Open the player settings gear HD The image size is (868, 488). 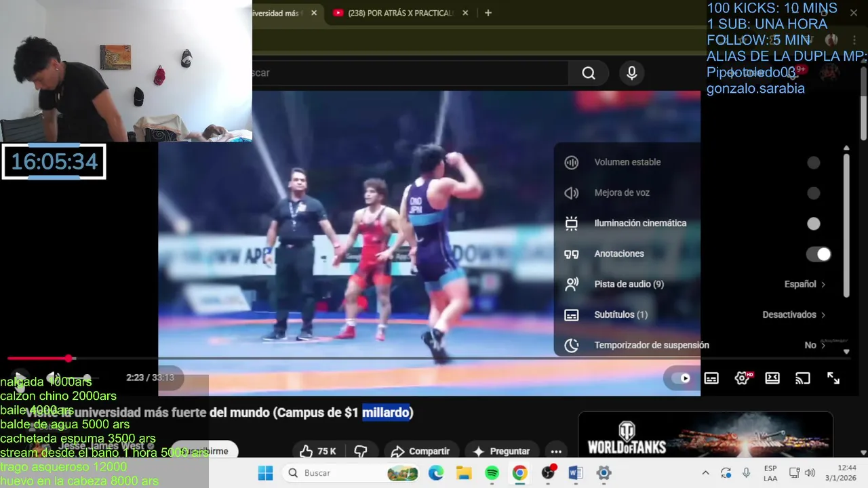click(x=743, y=378)
